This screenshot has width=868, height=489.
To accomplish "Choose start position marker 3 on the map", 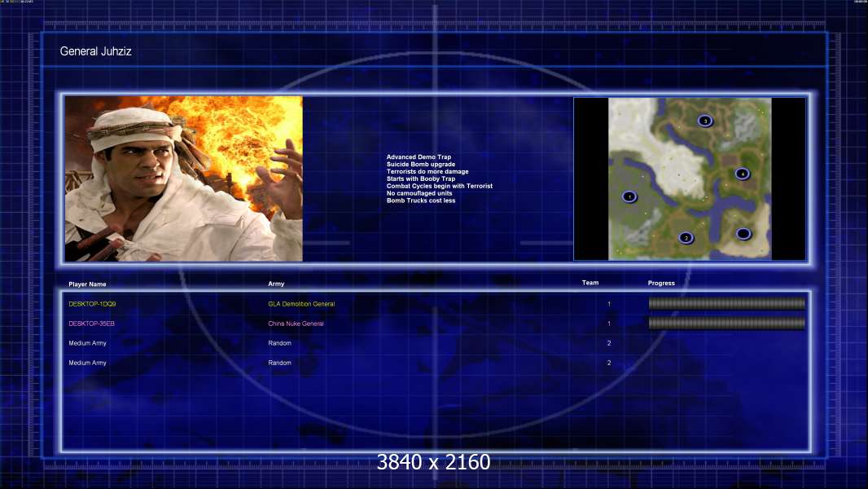I will (704, 121).
